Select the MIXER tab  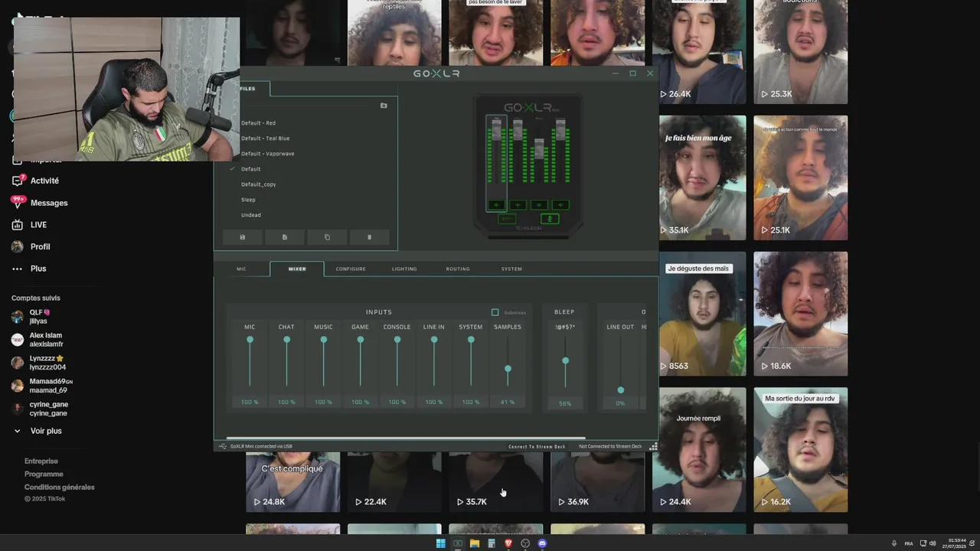(297, 269)
